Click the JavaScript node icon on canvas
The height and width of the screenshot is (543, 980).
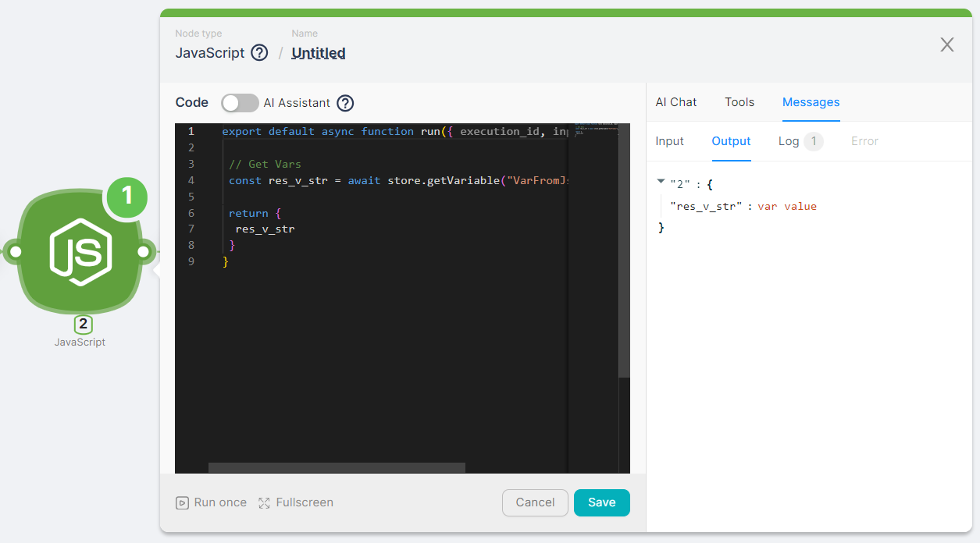point(80,253)
